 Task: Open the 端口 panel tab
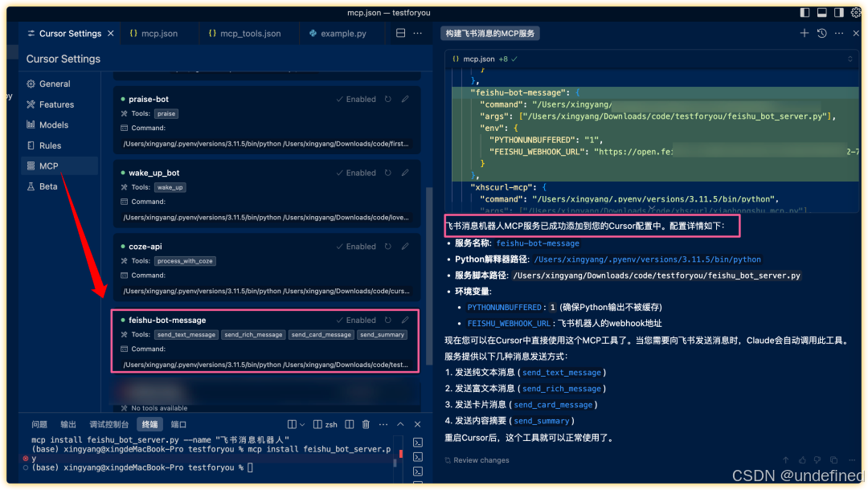(x=178, y=425)
